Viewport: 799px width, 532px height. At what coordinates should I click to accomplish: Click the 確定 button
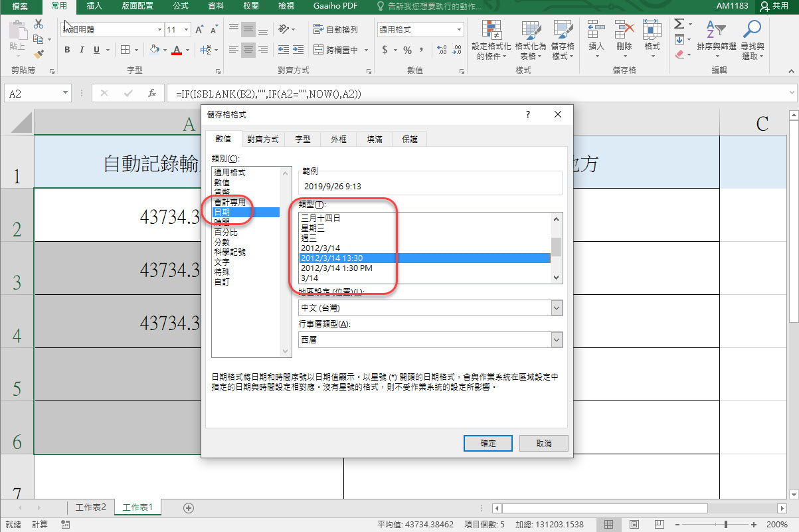tap(488, 443)
